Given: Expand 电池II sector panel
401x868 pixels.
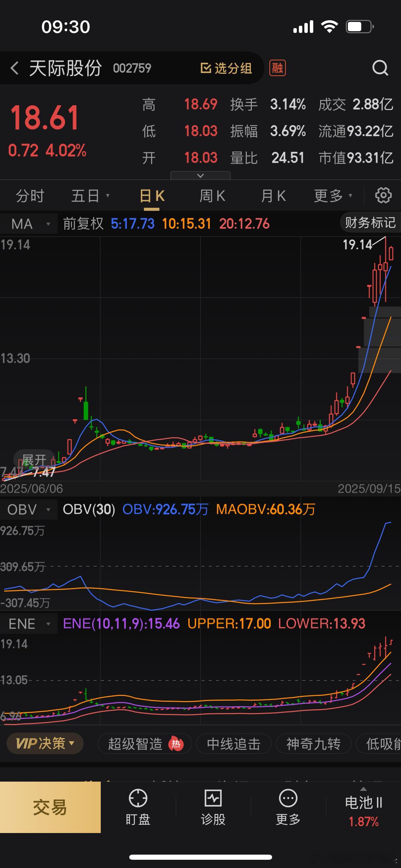Looking at the screenshot, I should [364, 807].
